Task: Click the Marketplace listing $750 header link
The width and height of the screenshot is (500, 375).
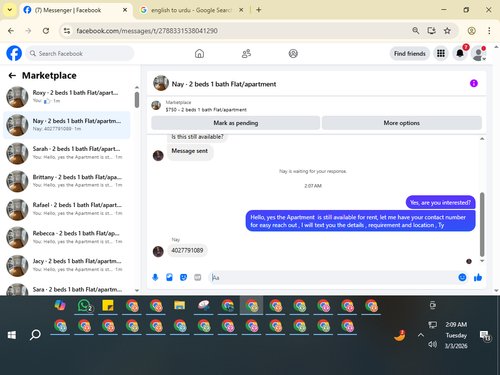Action: click(206, 110)
